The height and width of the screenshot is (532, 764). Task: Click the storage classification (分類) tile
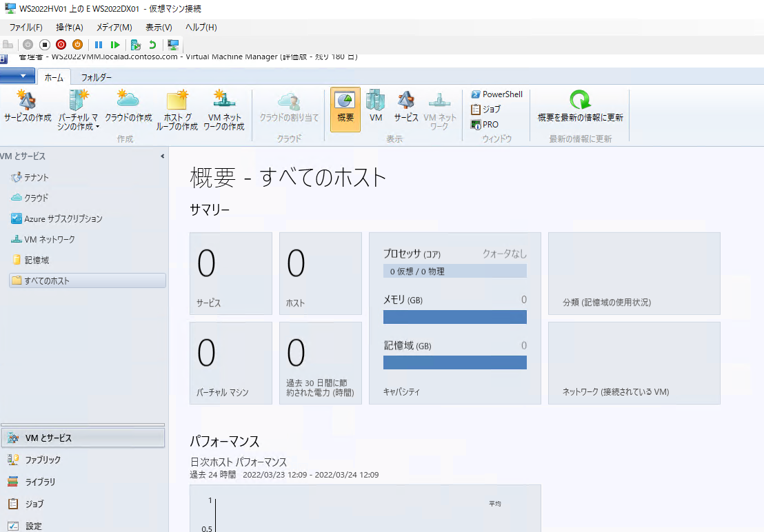(634, 273)
